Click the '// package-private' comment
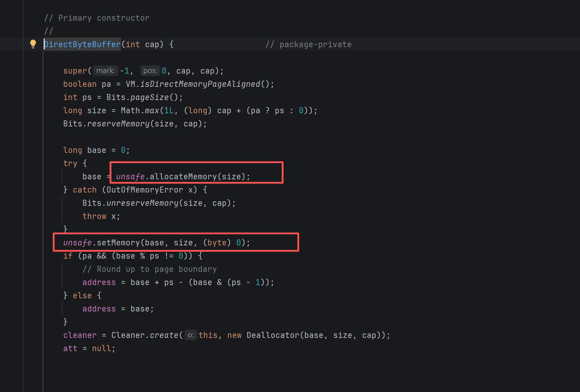The height and width of the screenshot is (392, 580). [308, 44]
